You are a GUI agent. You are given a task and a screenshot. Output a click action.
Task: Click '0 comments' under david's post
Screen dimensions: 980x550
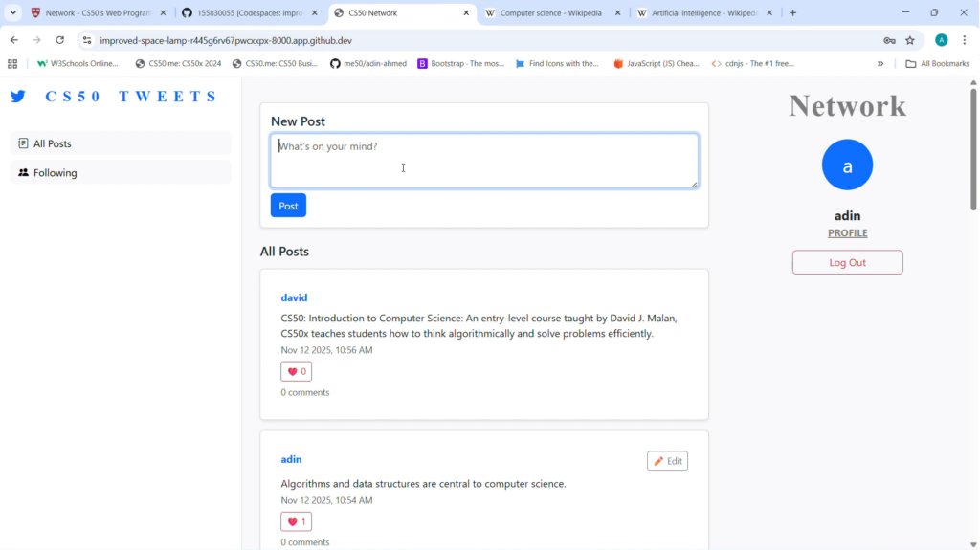tap(305, 392)
